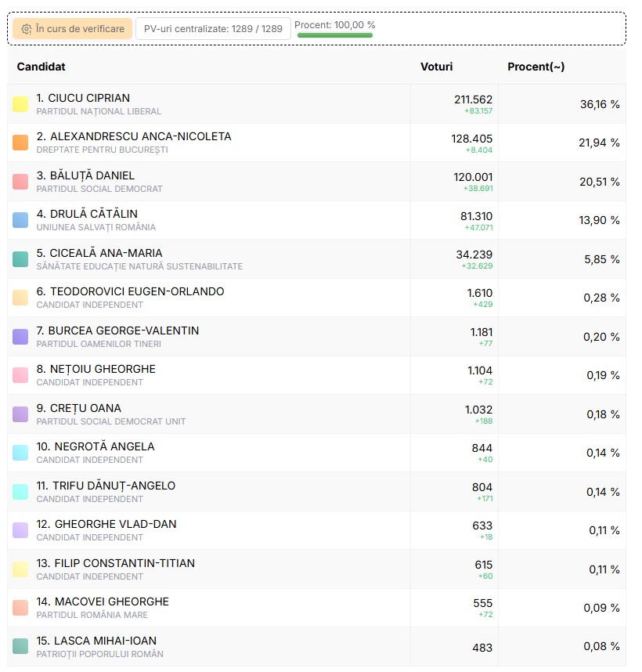Click teal swatch for Ciceală Ana-Maria

click(20, 259)
